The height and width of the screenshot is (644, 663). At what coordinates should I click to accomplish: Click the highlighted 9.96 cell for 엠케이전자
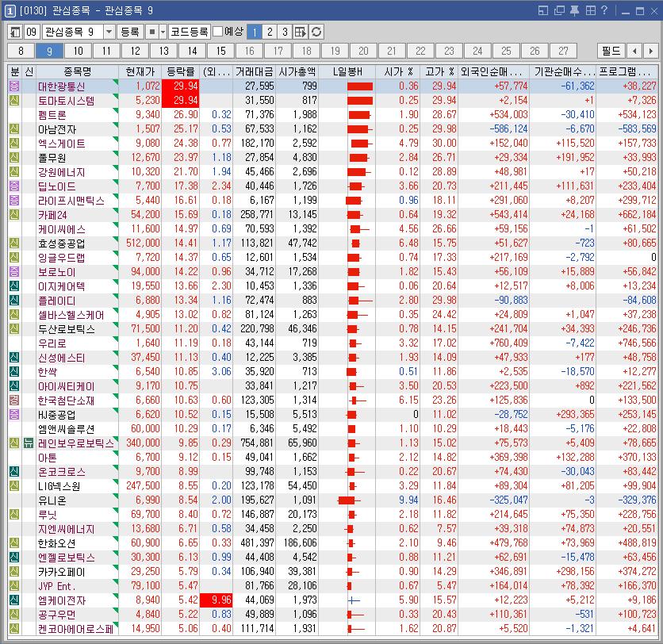click(x=216, y=600)
